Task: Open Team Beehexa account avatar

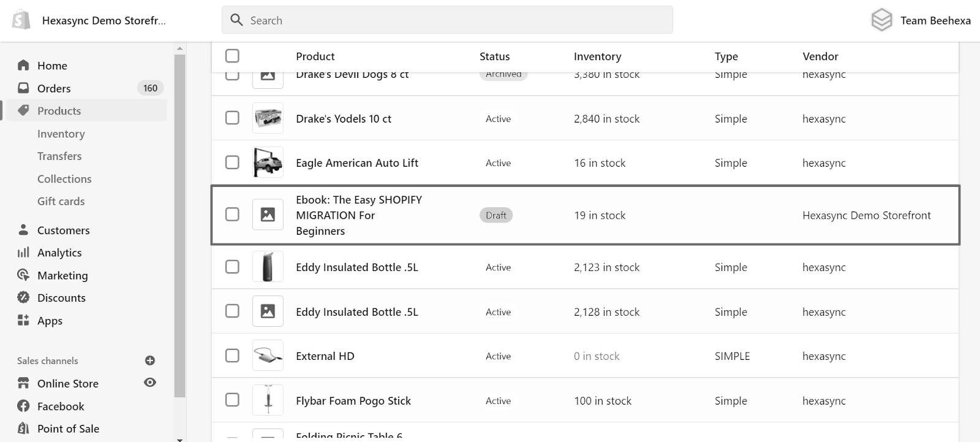Action: coord(882,20)
